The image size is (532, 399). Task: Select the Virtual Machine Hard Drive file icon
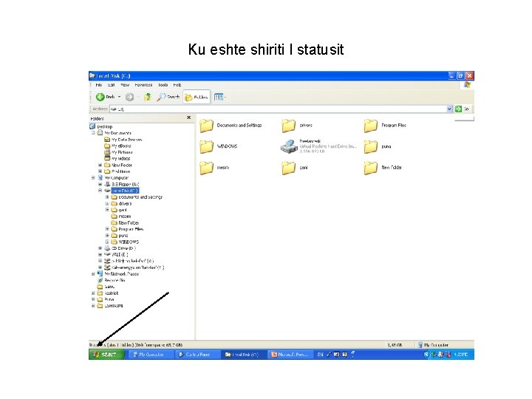point(289,146)
